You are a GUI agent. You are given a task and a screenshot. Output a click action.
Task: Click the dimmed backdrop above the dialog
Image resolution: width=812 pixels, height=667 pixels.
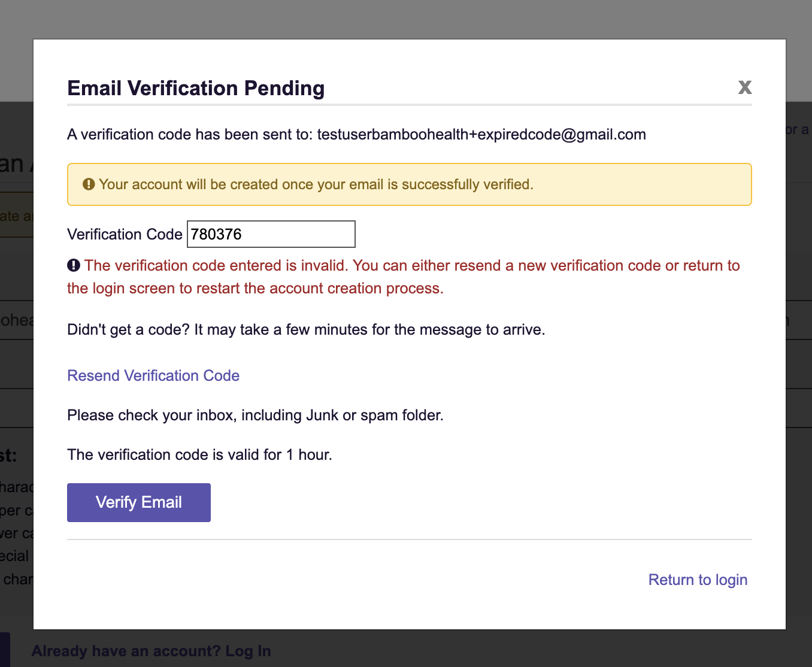click(x=406, y=19)
